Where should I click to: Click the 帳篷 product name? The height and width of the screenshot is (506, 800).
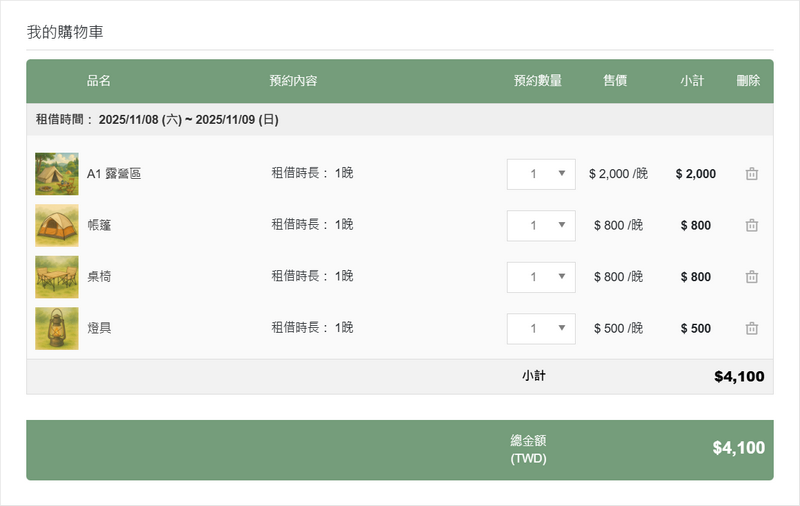click(x=99, y=225)
